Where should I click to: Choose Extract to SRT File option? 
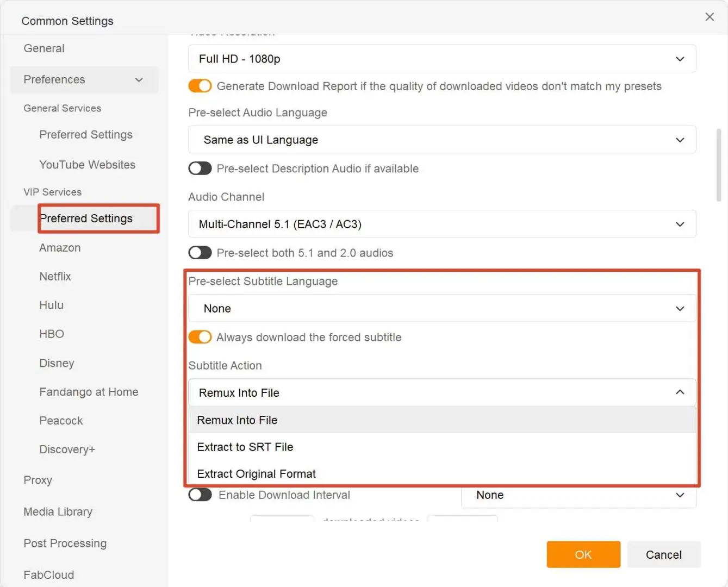coord(442,447)
